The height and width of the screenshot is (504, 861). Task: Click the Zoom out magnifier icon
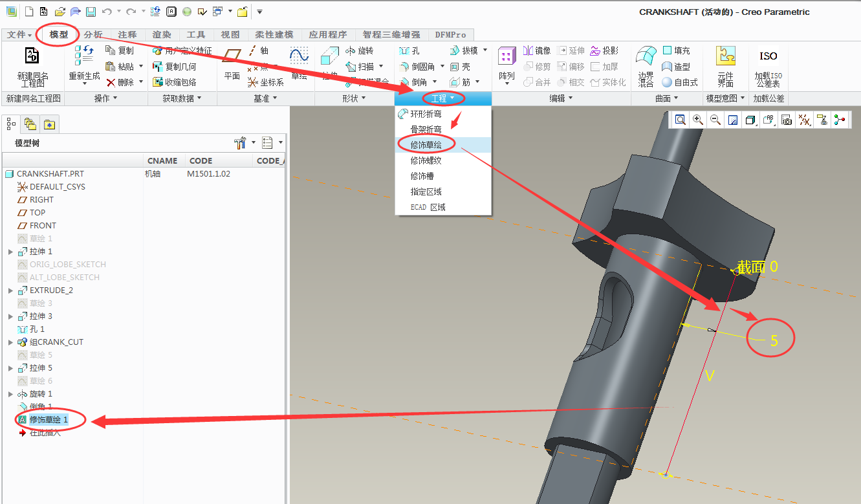[x=715, y=120]
